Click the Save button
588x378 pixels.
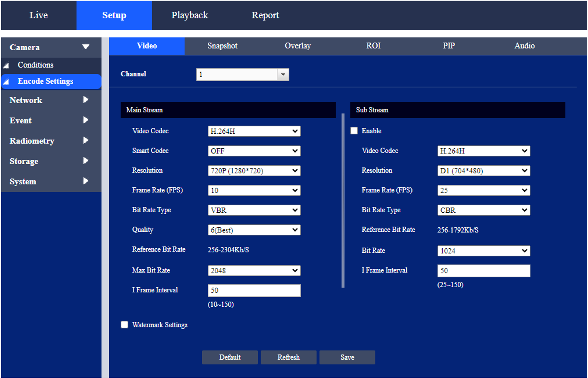point(347,357)
